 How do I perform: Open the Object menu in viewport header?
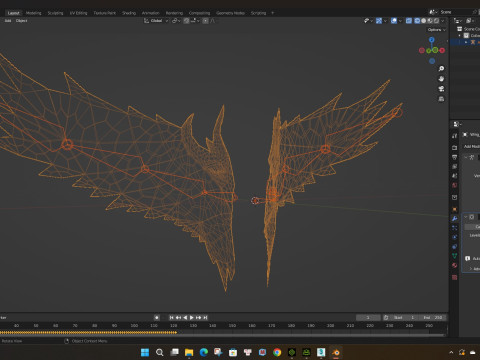[21, 21]
